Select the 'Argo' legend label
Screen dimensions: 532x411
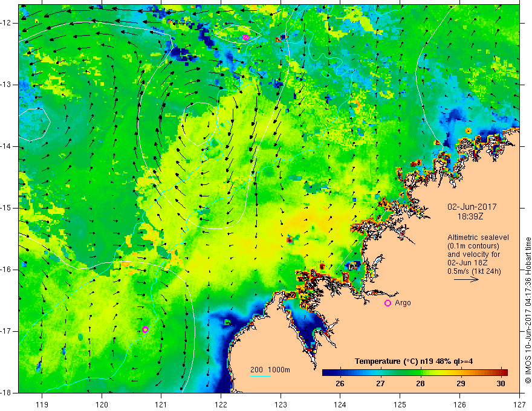[x=403, y=303]
